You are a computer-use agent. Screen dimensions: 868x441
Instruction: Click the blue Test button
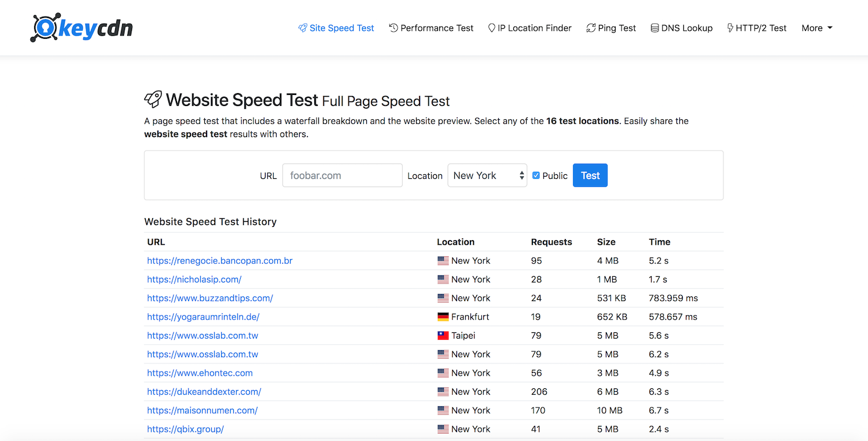point(590,175)
